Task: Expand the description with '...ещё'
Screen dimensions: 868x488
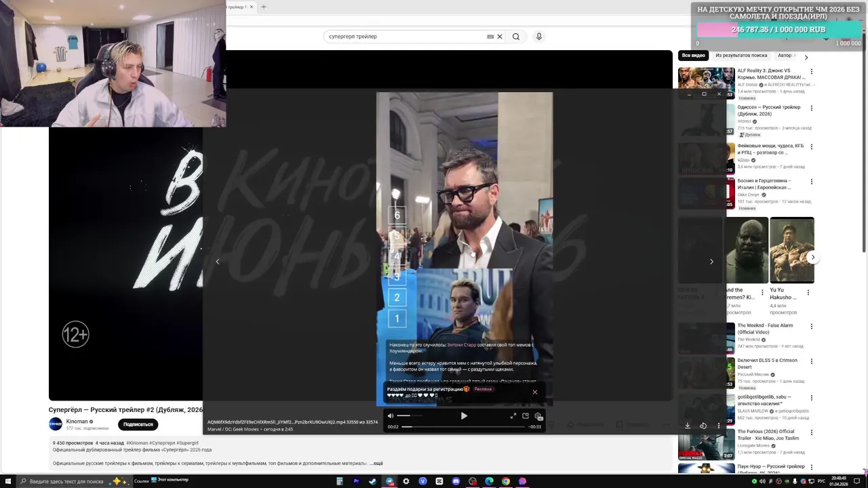Action: 376,464
